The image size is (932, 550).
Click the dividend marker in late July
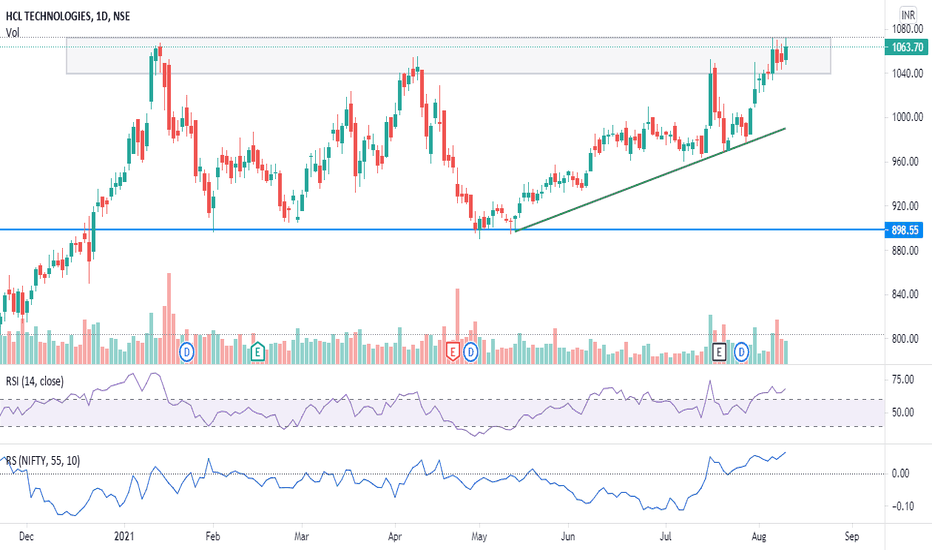(741, 353)
